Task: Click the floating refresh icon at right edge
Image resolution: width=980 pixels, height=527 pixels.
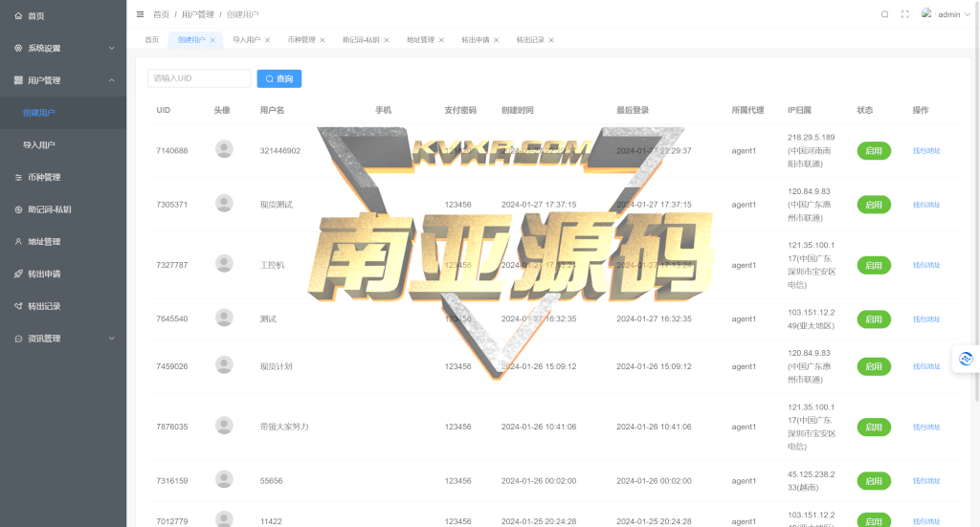Action: 966,359
